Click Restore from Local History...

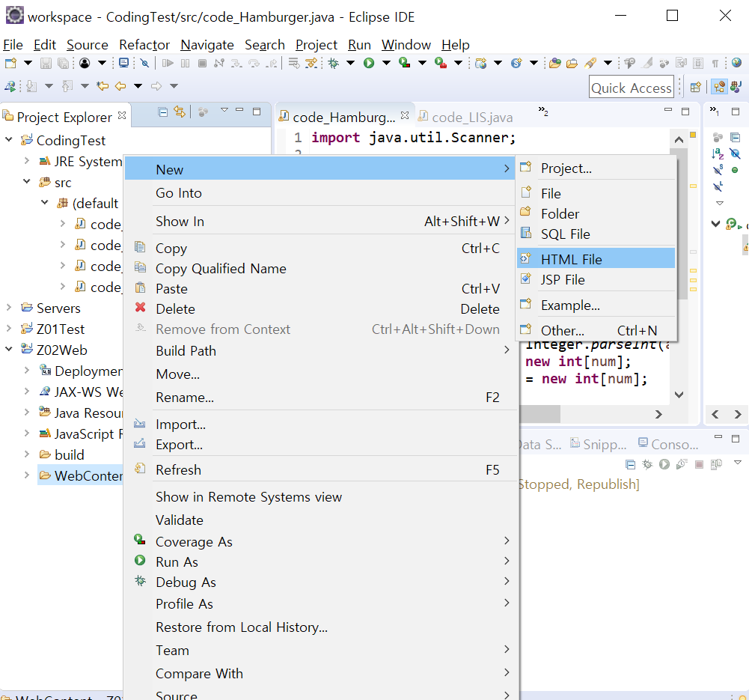click(x=320, y=627)
